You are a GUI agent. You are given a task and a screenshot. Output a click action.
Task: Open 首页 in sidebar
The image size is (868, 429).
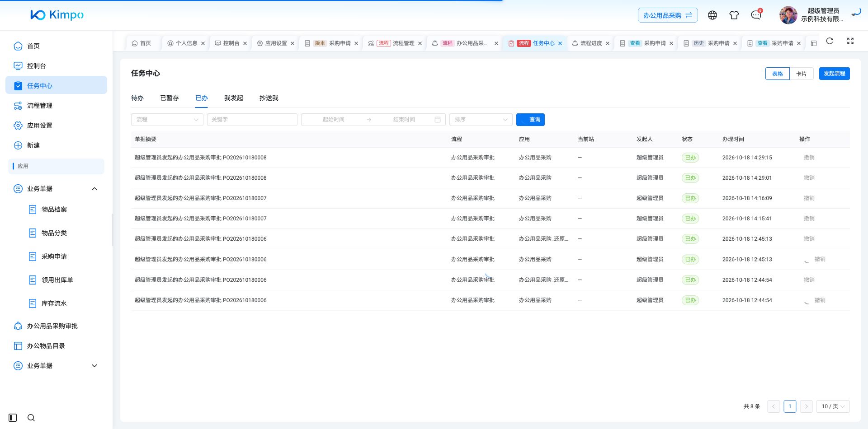point(56,46)
